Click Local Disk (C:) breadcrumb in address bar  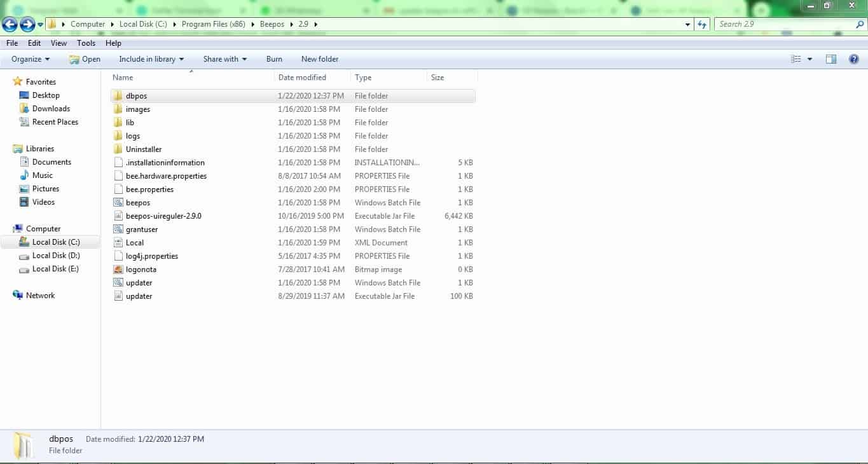click(143, 24)
